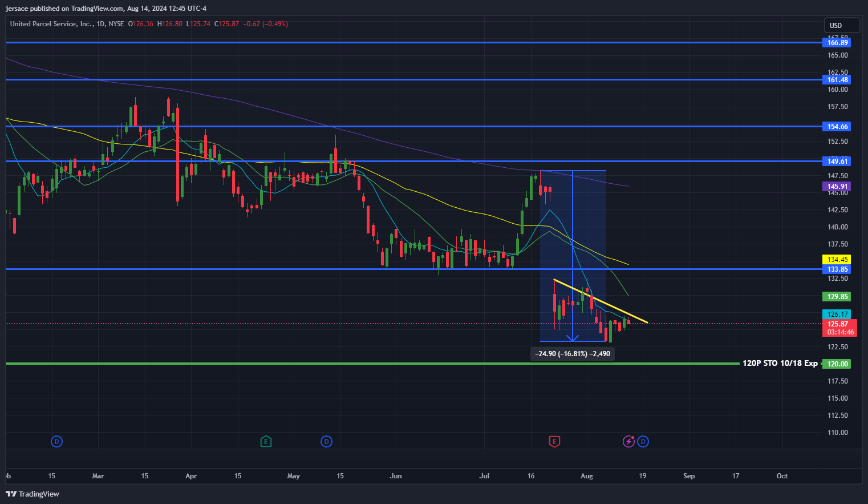Click the close value C125.87
The width and height of the screenshot is (868, 504).
tap(226, 24)
